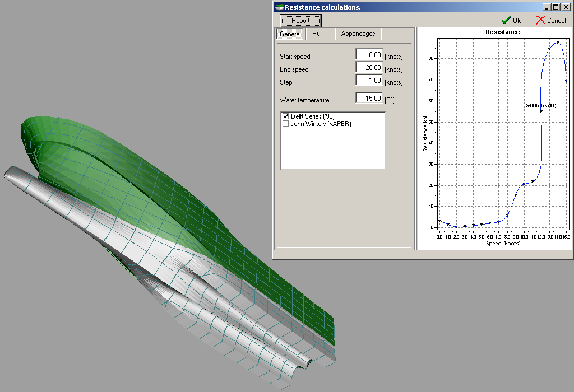Click the dialog title bar icon

(279, 7)
